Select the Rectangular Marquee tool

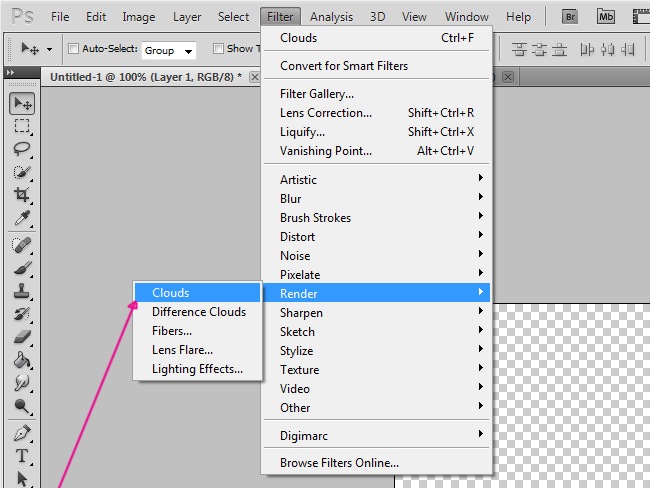click(x=22, y=126)
